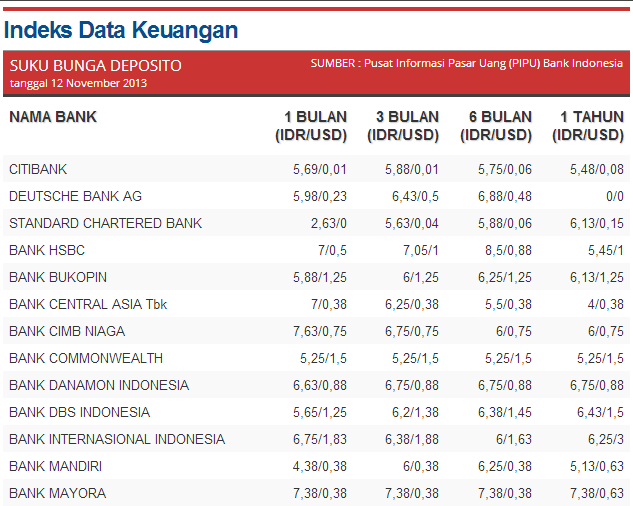The image size is (633, 506).
Task: Click the NAMA BANK column header
Action: pyautogui.click(x=53, y=117)
